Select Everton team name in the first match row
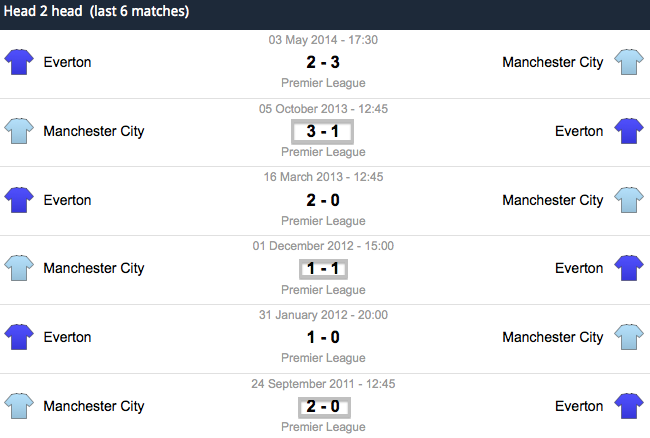This screenshot has width=650, height=438. coord(67,62)
